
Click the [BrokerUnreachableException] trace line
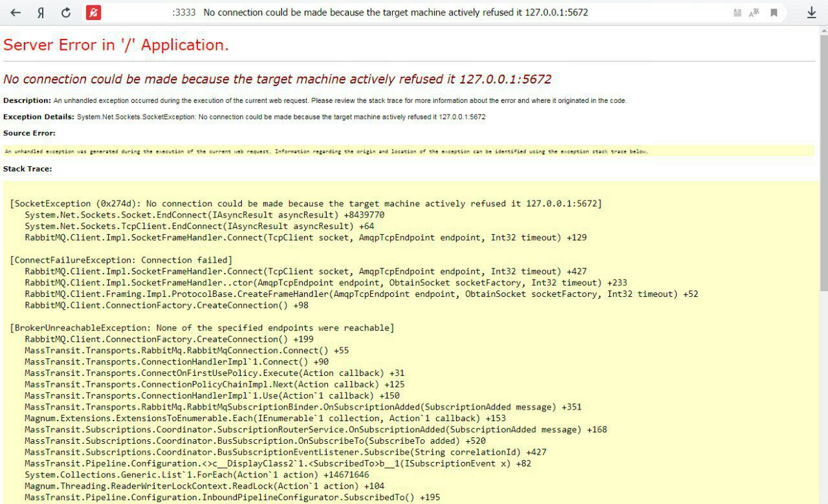tap(202, 328)
